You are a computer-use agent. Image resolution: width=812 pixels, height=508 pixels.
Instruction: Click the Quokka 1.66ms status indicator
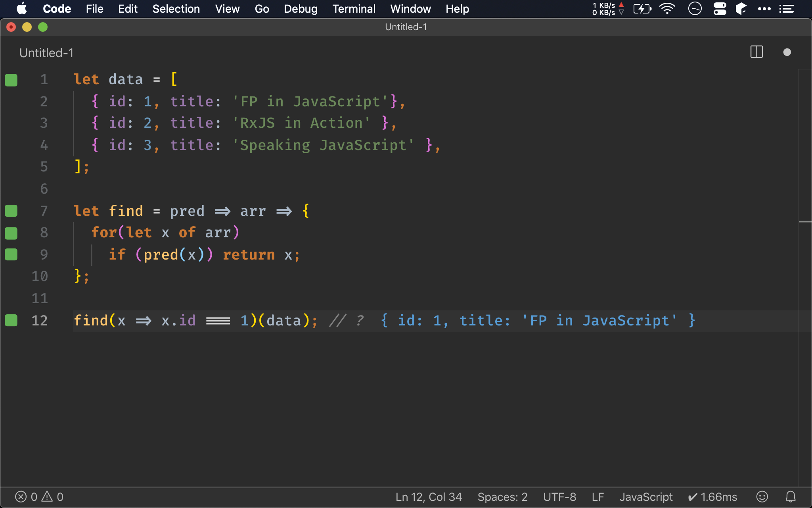[x=712, y=497]
